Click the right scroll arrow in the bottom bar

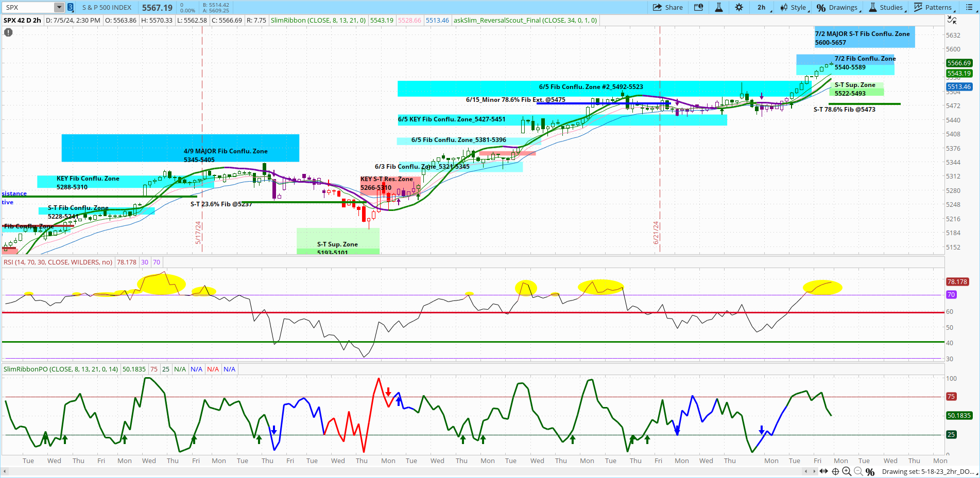(x=814, y=471)
